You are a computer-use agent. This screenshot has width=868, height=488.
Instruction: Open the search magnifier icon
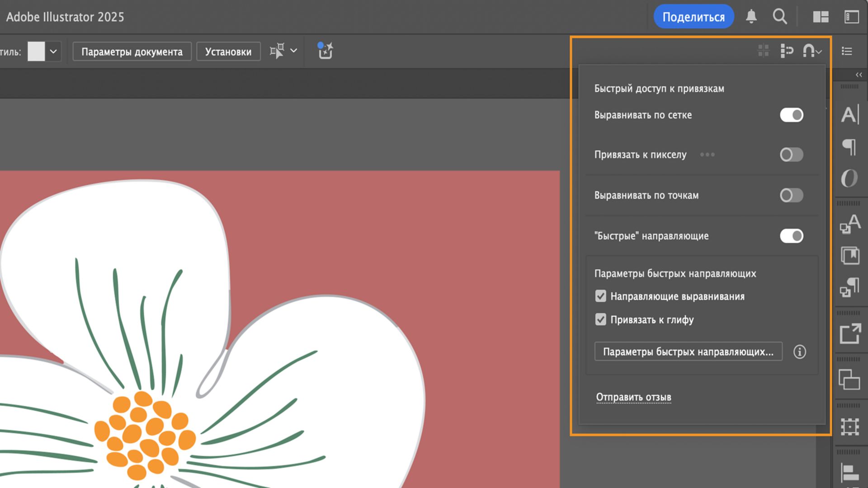click(780, 17)
